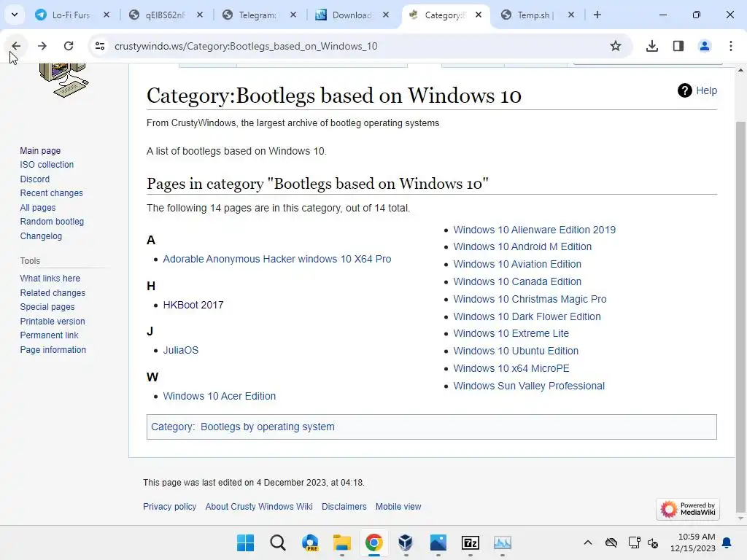This screenshot has width=747, height=560.
Task: Switch to the Download tab
Action: [x=351, y=15]
